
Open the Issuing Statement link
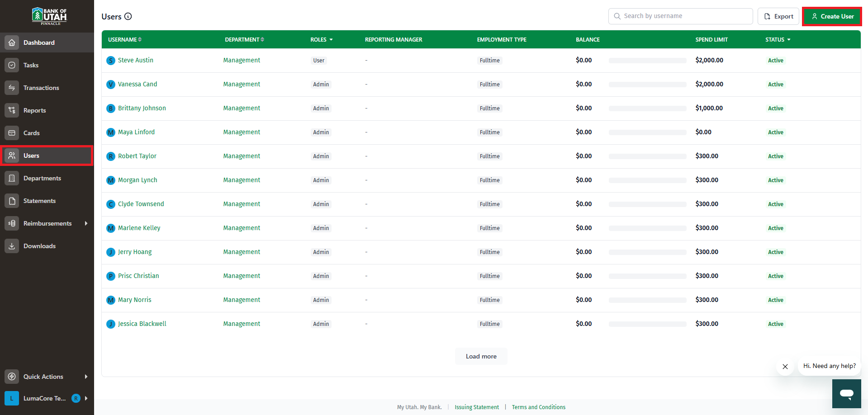click(x=477, y=407)
